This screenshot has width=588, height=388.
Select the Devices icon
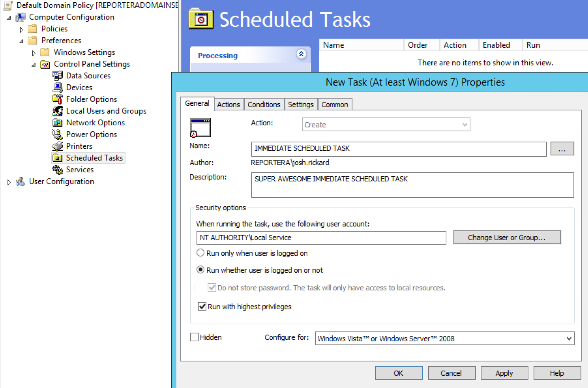(57, 87)
